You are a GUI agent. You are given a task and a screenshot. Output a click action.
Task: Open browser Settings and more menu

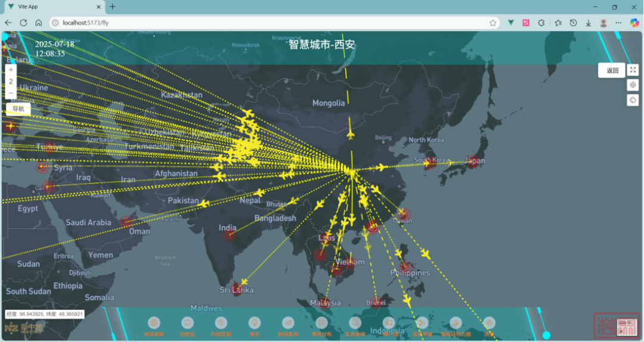(x=618, y=23)
